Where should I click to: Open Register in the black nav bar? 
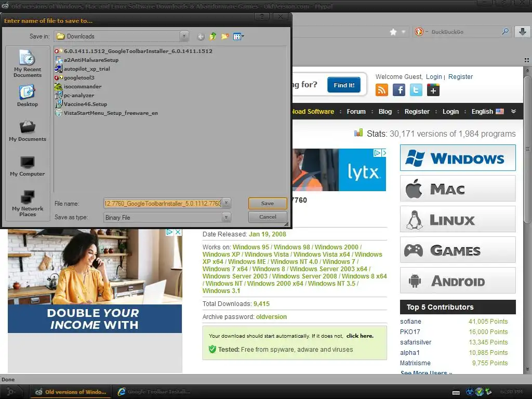click(417, 112)
